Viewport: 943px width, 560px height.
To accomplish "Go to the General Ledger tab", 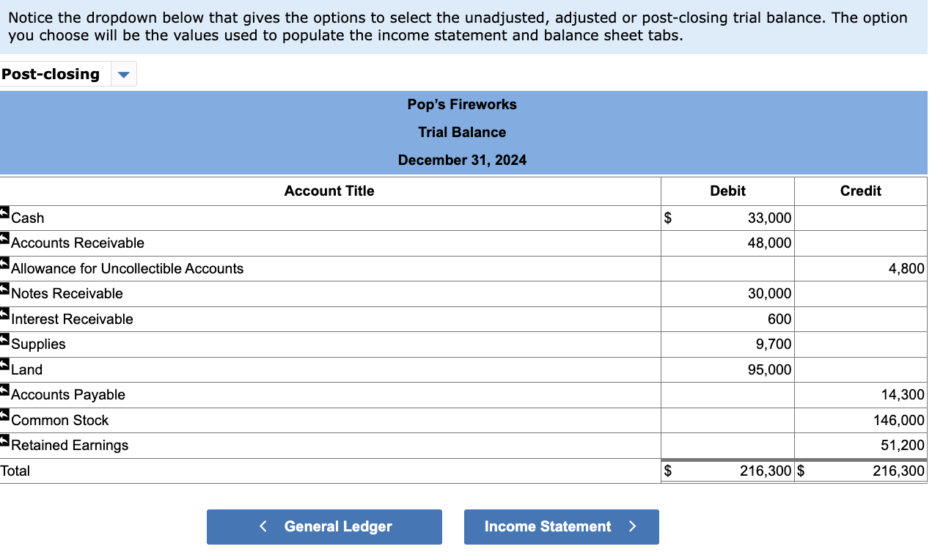I will click(324, 526).
